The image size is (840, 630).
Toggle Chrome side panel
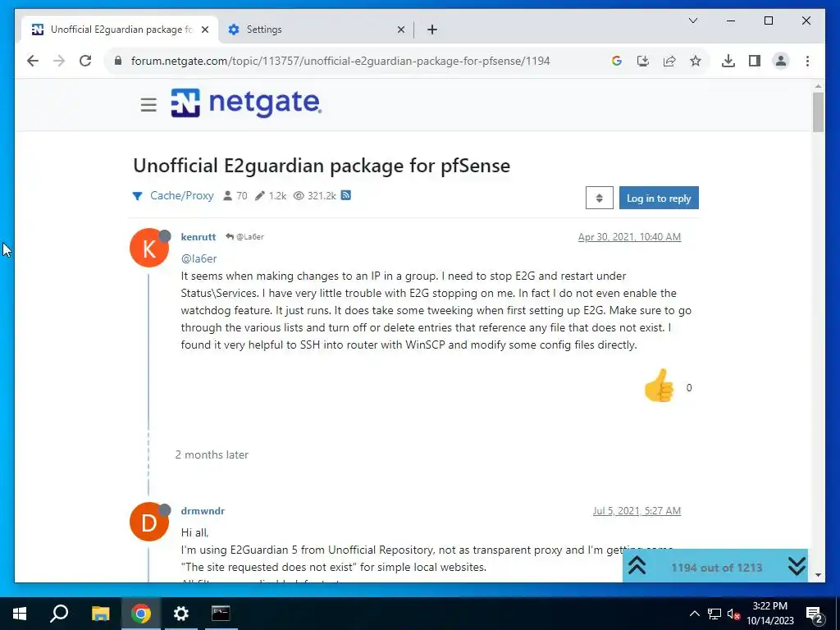click(755, 61)
